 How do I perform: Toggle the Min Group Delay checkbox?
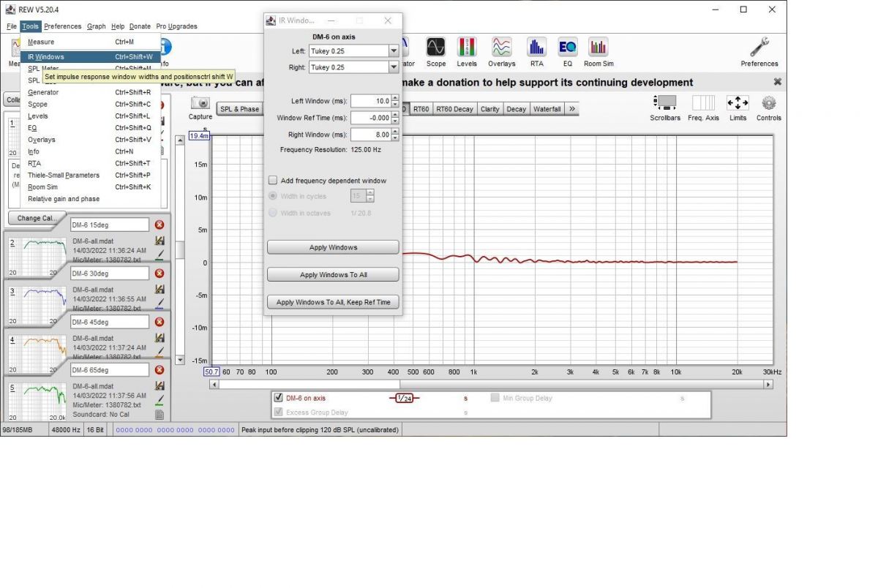(495, 398)
